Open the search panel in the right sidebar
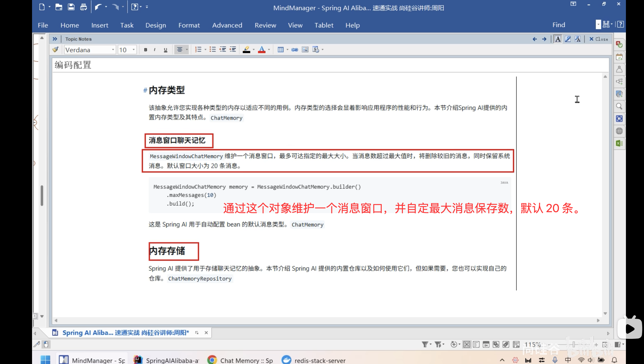 click(620, 106)
